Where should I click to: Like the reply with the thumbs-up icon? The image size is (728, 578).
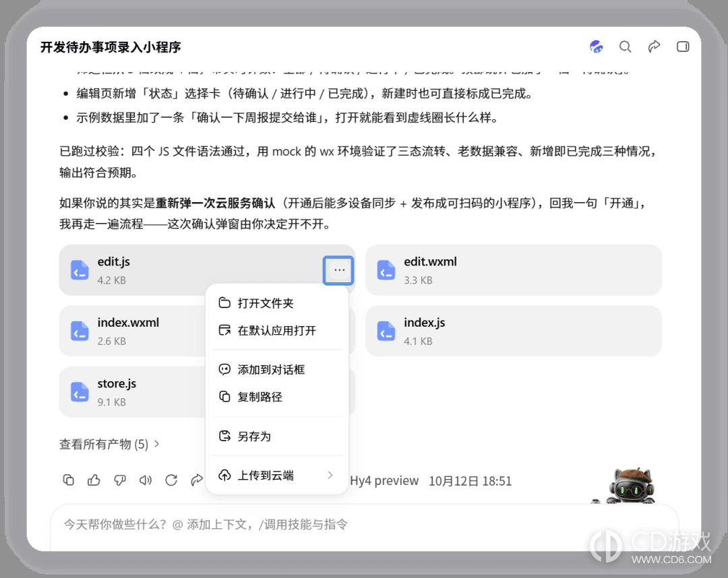click(94, 480)
